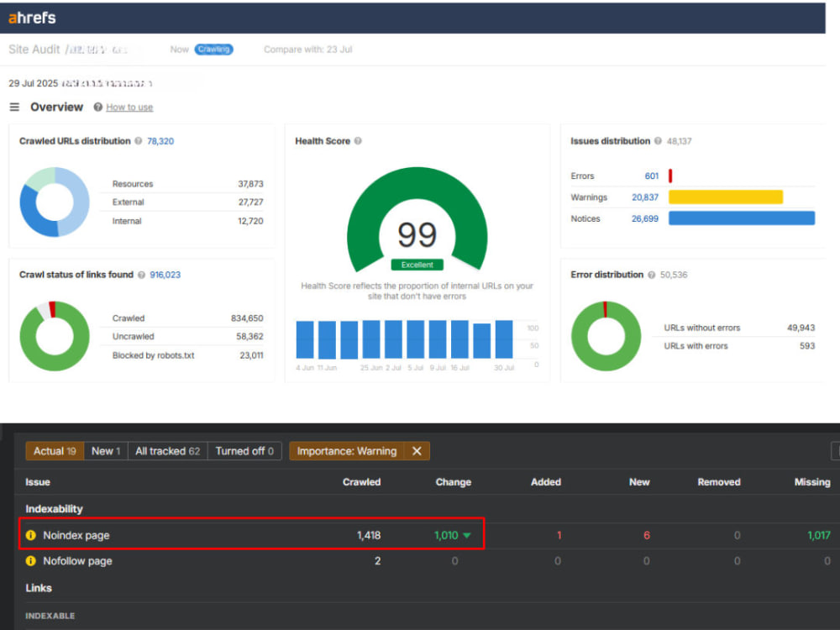Viewport: 840px width, 630px height.
Task: Click the 1,418 crawled value for Noindex page
Action: (369, 535)
